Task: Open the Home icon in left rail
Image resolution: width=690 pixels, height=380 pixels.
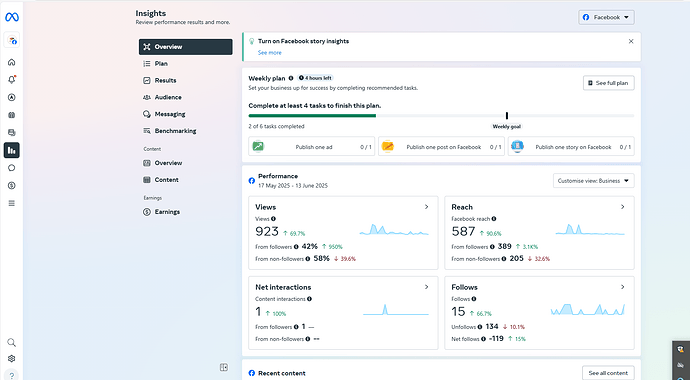Action: coord(12,62)
